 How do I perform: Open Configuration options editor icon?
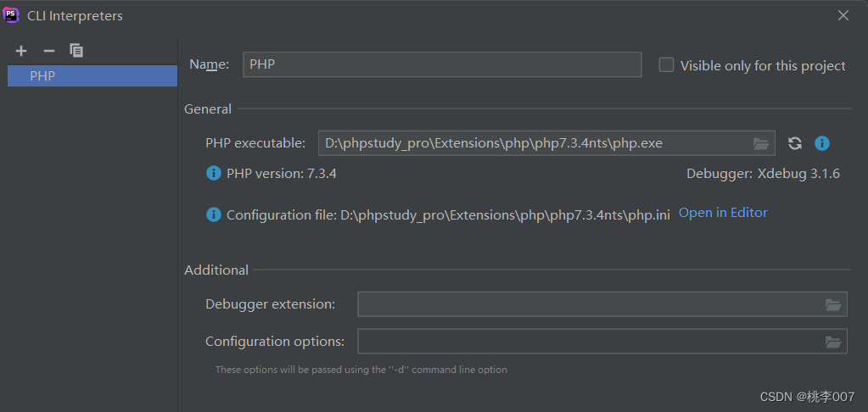pyautogui.click(x=833, y=342)
